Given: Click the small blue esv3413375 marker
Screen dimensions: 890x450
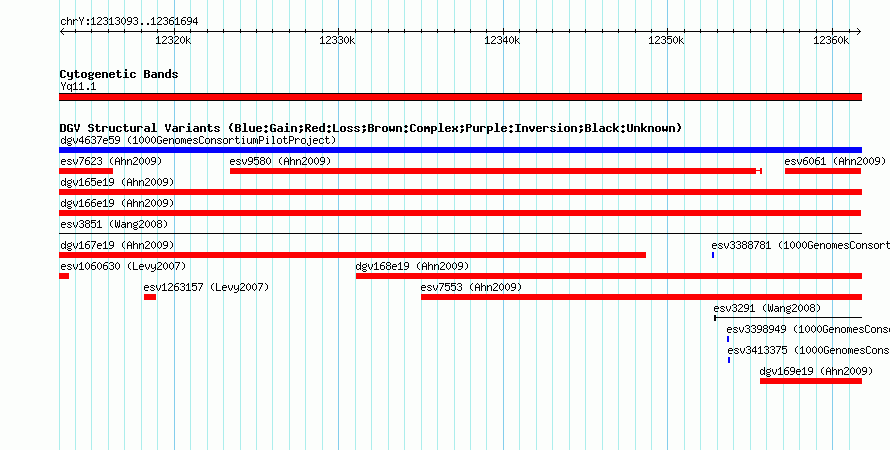Looking at the screenshot, I should click(729, 360).
